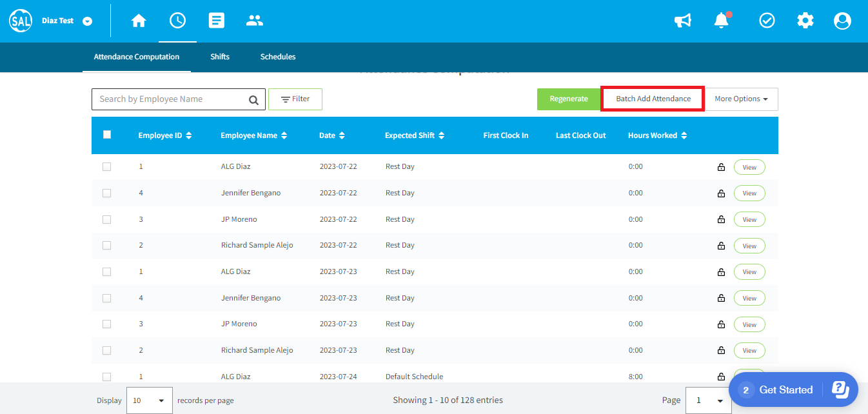Open the Page number dropdown
Viewport: 868px width, 414px height.
(x=708, y=400)
